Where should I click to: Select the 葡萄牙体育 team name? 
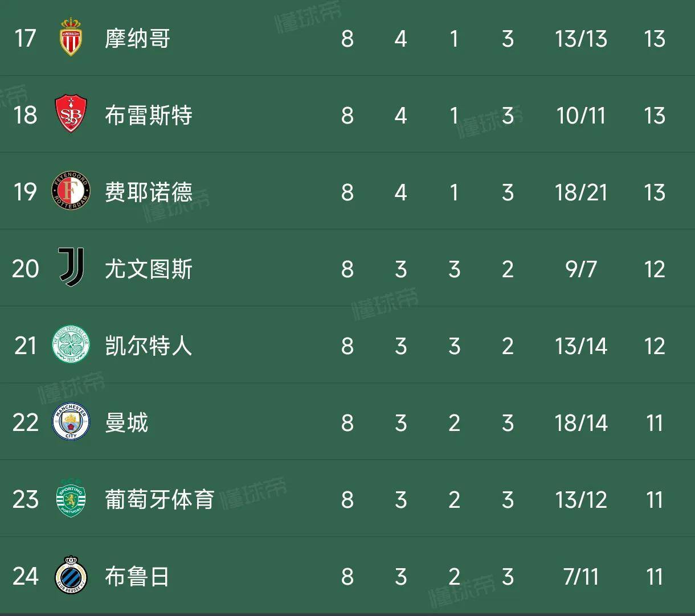(160, 500)
